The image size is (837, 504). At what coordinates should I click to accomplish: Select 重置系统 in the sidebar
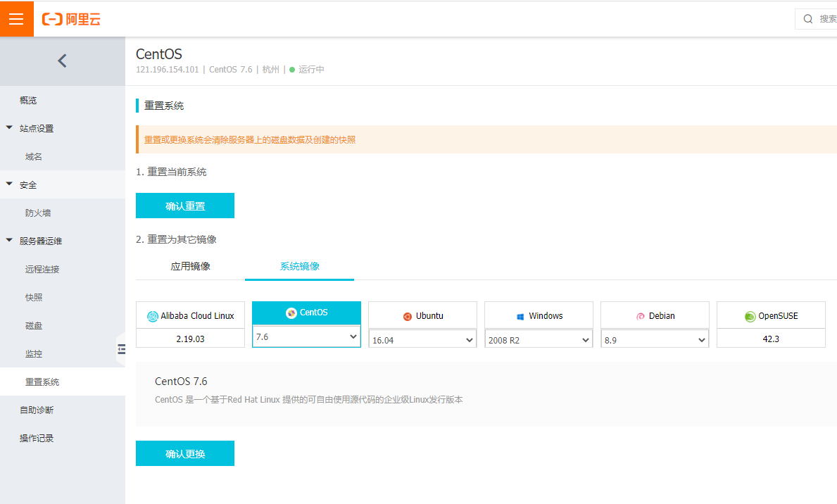pos(63,382)
